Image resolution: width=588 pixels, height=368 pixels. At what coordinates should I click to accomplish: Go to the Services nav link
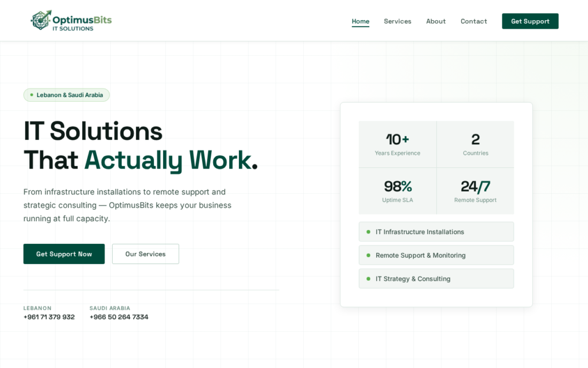point(397,21)
